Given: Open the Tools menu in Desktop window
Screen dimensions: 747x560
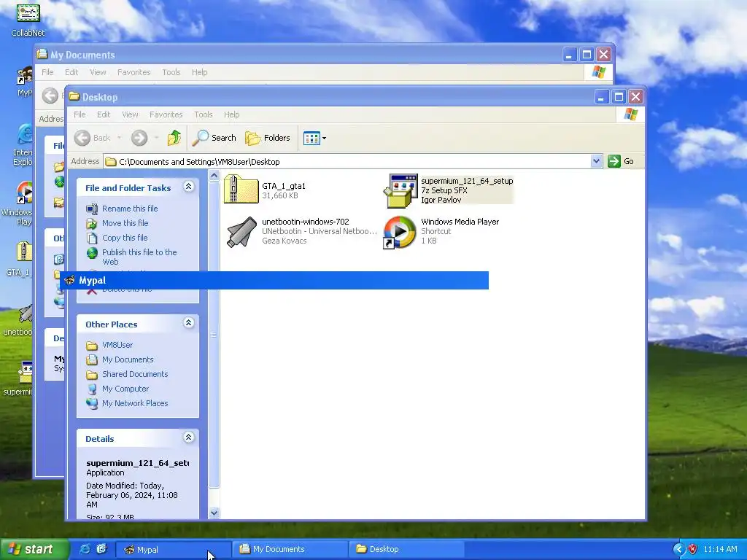Looking at the screenshot, I should 204,114.
